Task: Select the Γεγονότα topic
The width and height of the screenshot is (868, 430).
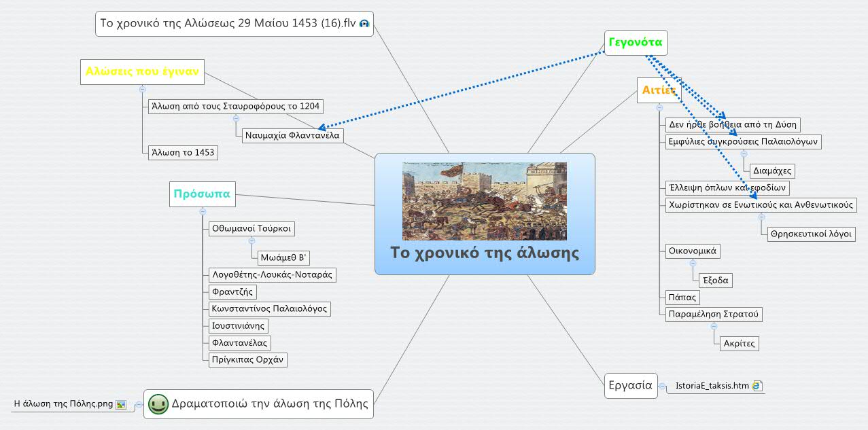Action: [x=635, y=43]
